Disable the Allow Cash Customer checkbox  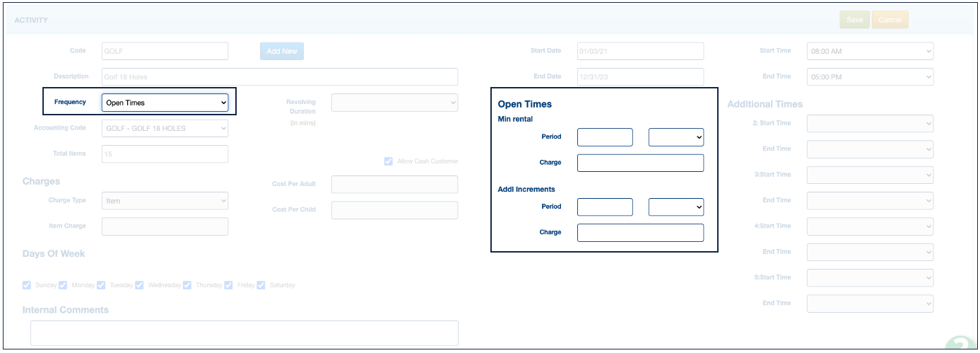(388, 161)
